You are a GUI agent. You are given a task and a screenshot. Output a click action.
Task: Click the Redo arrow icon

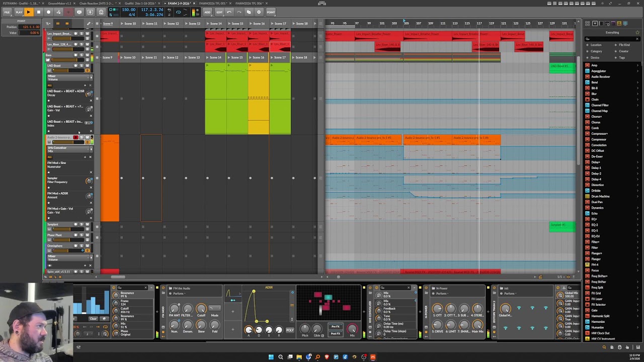click(x=238, y=12)
